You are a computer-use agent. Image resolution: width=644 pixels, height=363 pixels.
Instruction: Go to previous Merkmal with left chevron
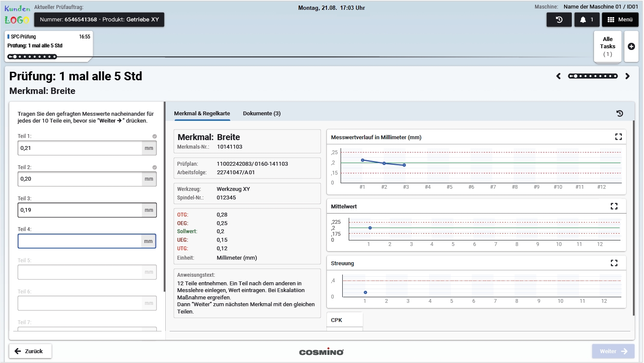tap(559, 76)
